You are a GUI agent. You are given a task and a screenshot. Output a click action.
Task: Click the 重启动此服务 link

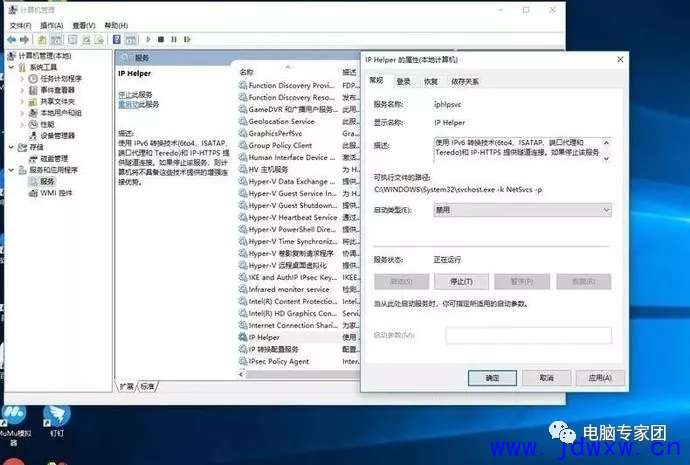click(139, 105)
